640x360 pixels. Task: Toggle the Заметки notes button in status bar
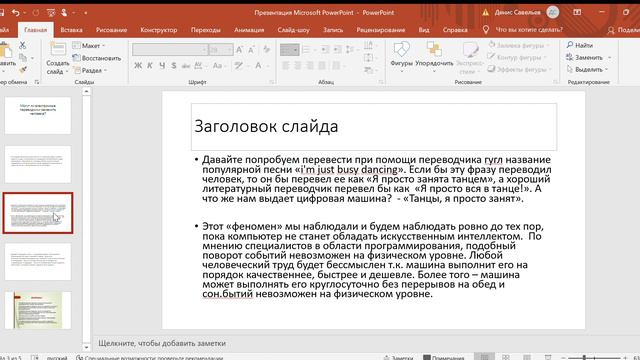pos(398,358)
